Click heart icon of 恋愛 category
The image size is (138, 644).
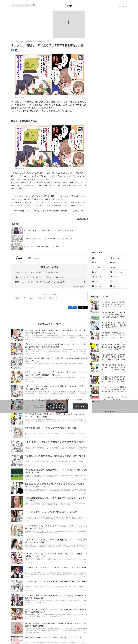111,263
